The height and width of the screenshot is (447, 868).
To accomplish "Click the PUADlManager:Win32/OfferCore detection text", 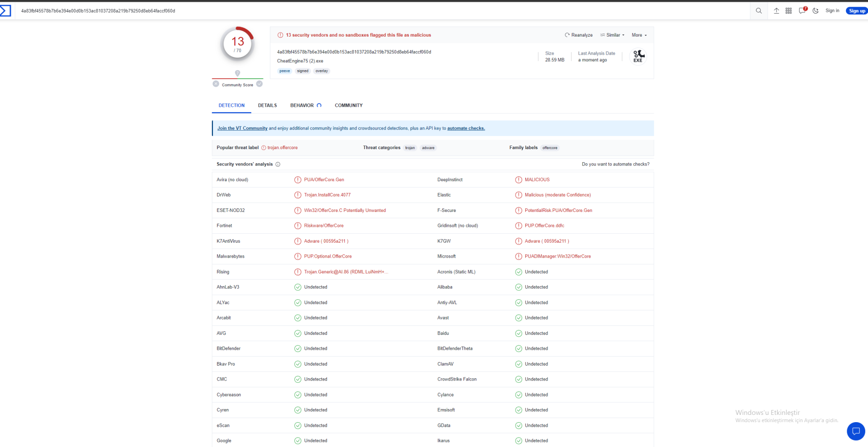I will coord(558,257).
